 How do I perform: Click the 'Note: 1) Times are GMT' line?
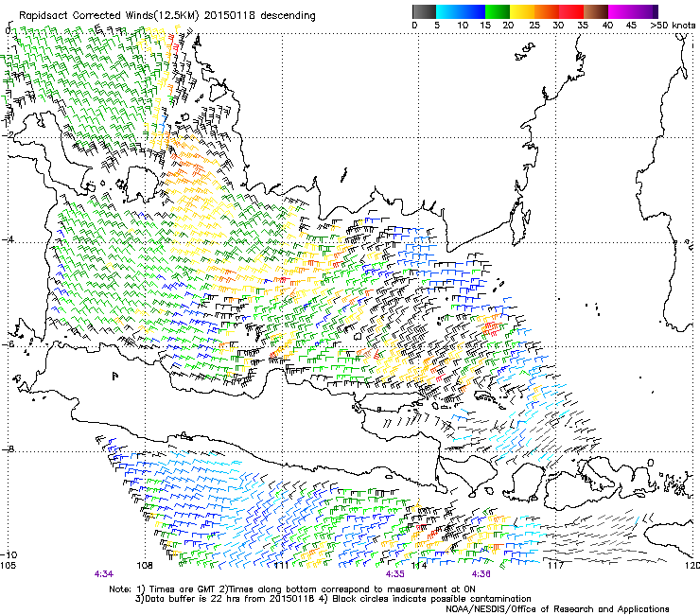pyautogui.click(x=292, y=589)
